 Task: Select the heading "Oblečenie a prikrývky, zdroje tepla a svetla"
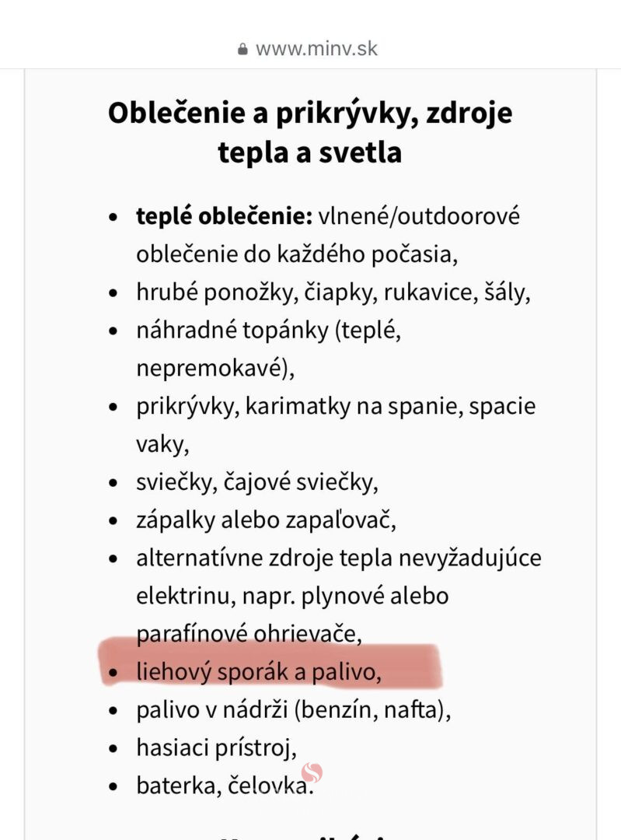(x=310, y=132)
